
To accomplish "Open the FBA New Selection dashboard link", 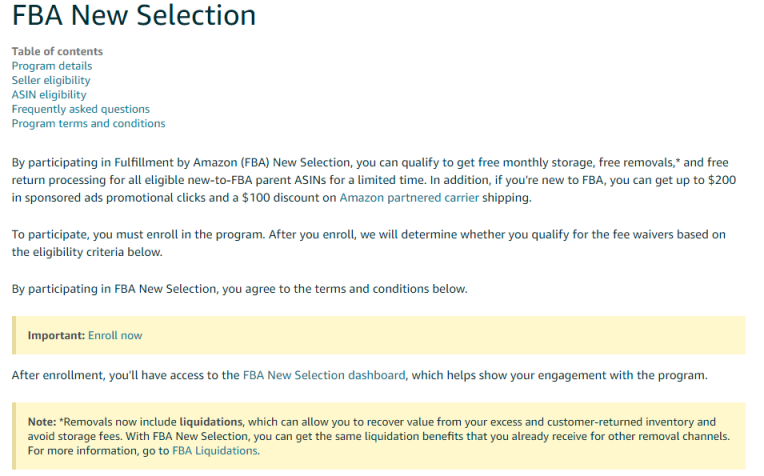I will pyautogui.click(x=324, y=376).
